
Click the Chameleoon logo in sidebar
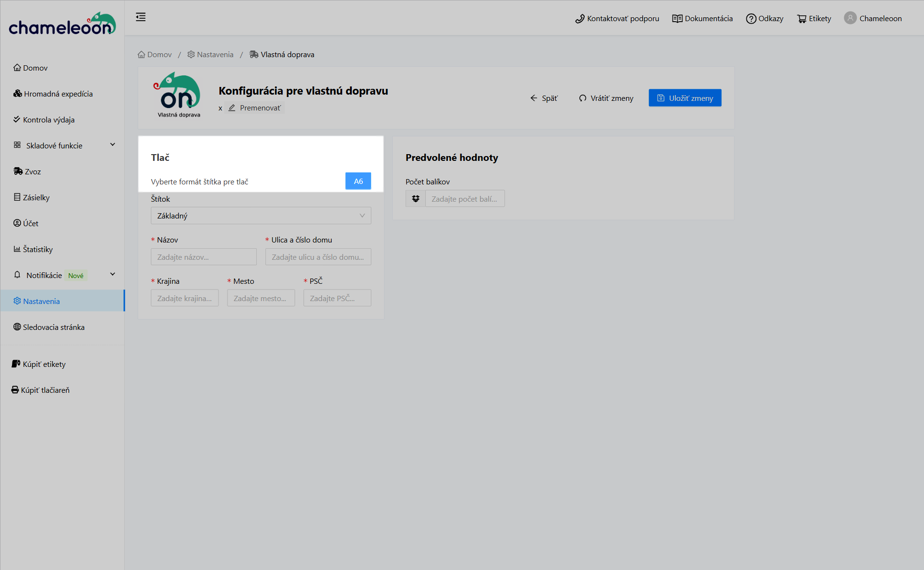tap(62, 25)
